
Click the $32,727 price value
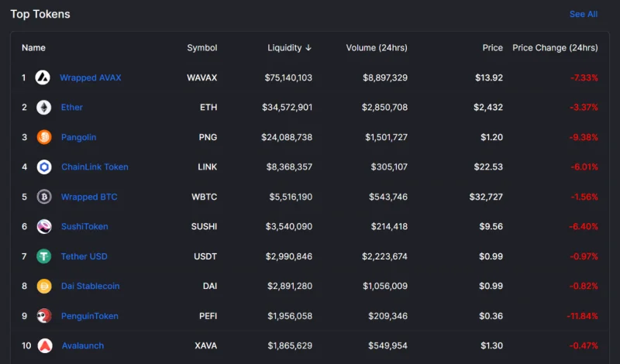(486, 197)
